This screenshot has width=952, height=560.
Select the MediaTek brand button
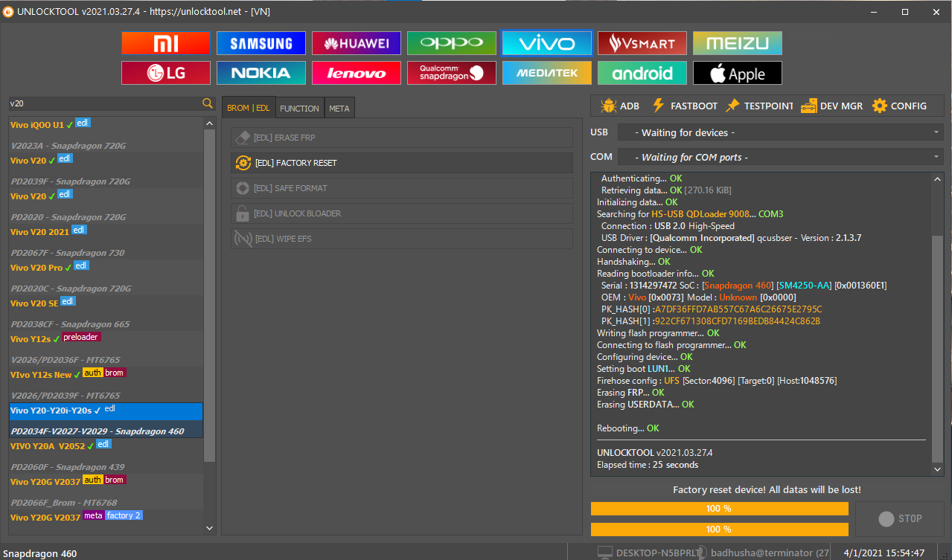[x=547, y=73]
